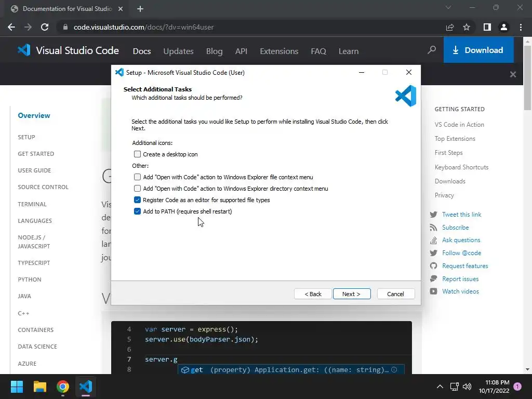Click the padlock site info icon
Image resolution: width=532 pixels, height=399 pixels.
click(x=65, y=27)
